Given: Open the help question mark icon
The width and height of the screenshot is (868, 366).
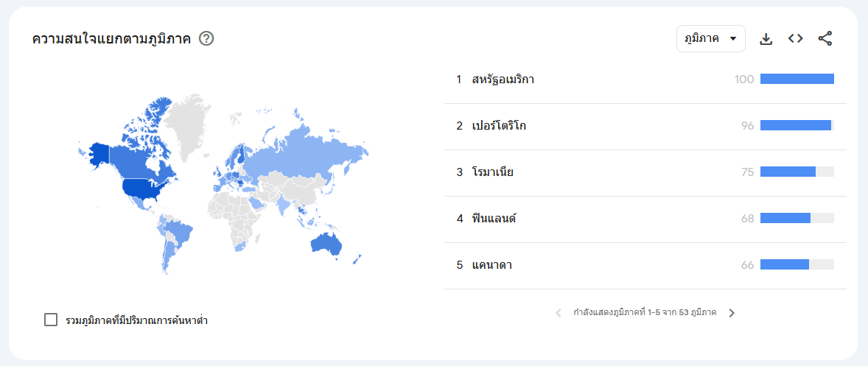Looking at the screenshot, I should pyautogui.click(x=206, y=39).
